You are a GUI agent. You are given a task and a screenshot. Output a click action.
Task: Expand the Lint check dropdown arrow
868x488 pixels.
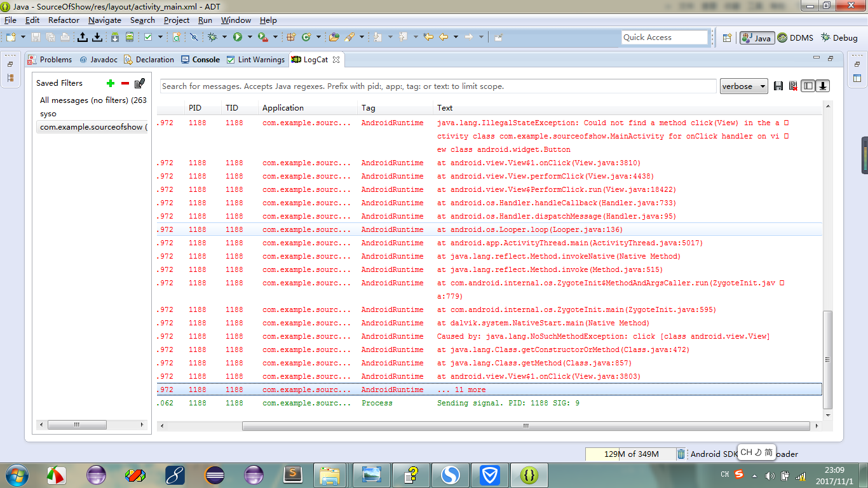point(160,37)
